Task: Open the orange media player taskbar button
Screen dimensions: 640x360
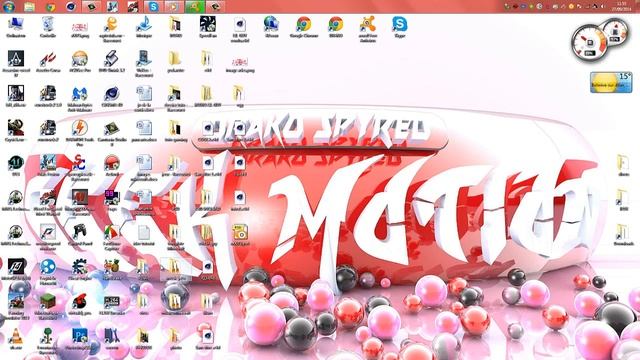Action: coord(174,7)
